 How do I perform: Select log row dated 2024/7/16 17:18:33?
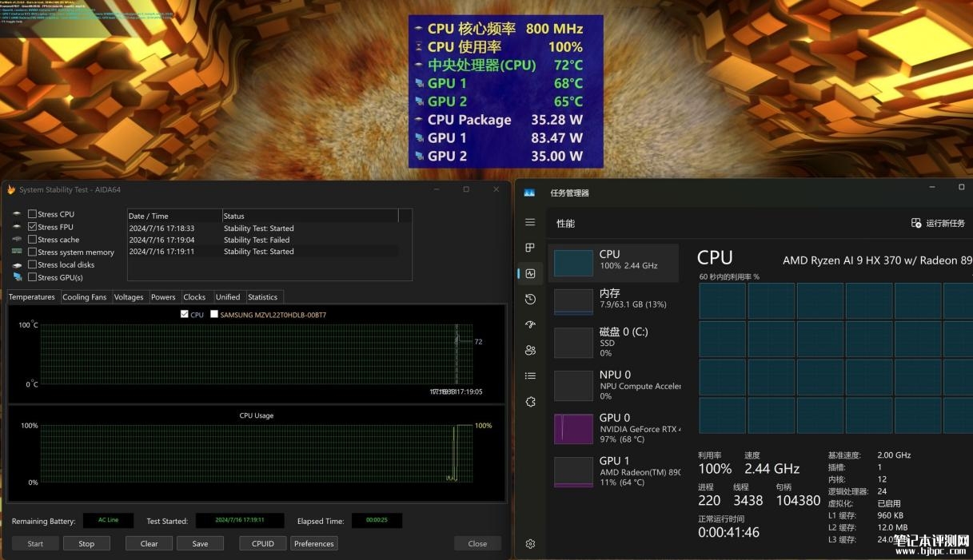coord(263,228)
